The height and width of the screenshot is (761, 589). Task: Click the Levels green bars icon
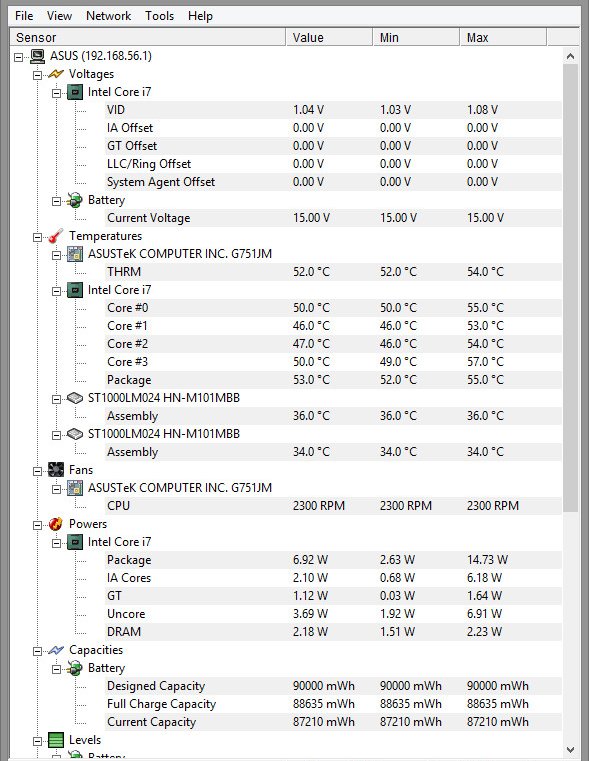(56, 740)
